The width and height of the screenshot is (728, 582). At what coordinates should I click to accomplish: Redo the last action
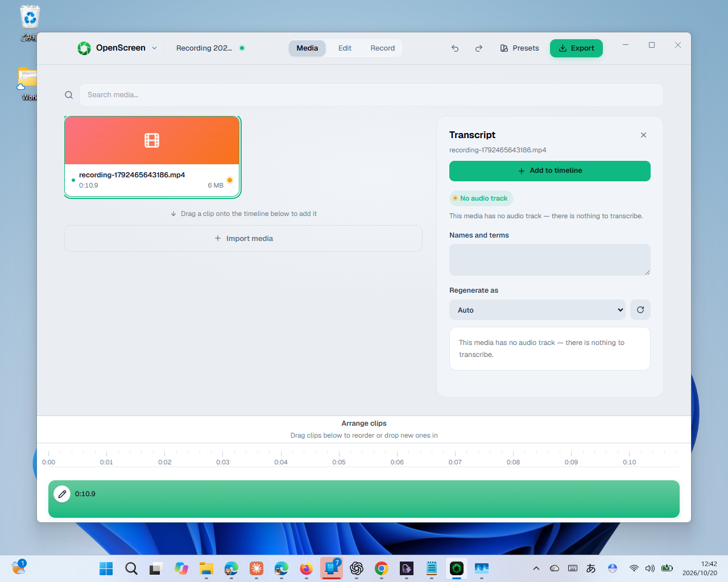pyautogui.click(x=479, y=48)
